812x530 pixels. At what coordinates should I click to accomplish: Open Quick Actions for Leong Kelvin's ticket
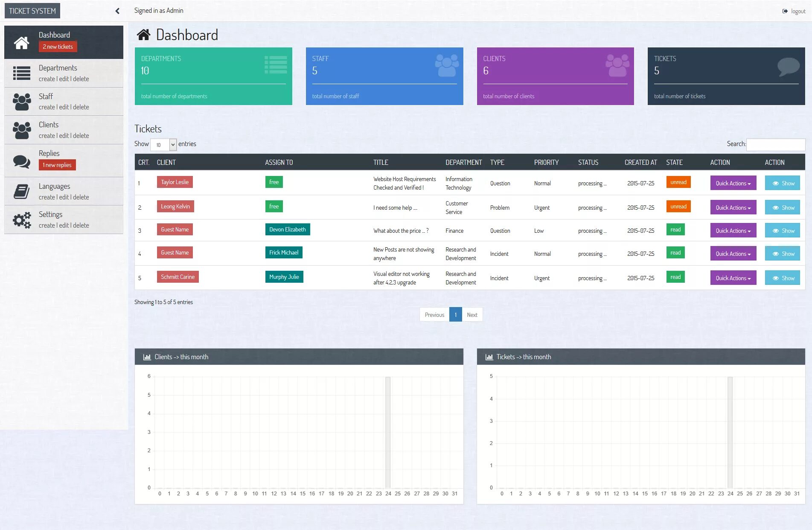click(733, 208)
